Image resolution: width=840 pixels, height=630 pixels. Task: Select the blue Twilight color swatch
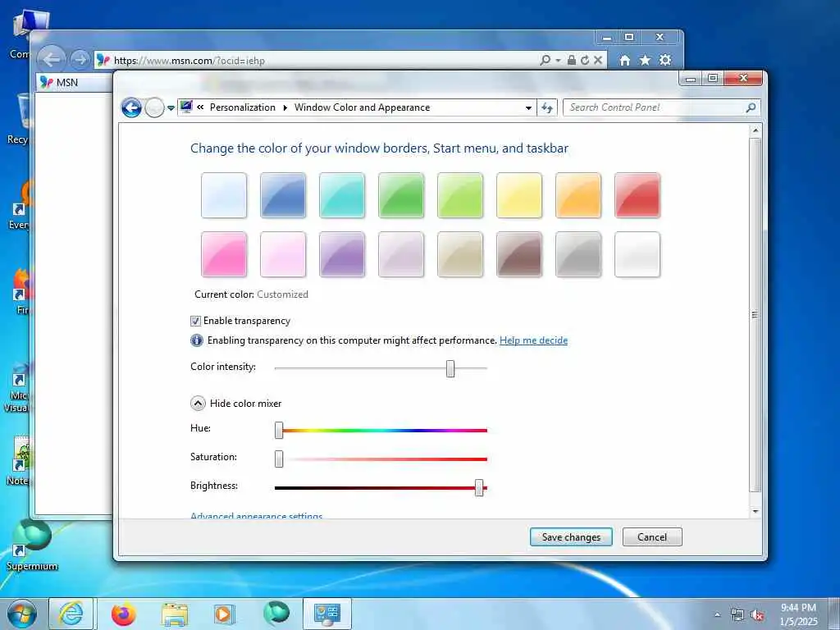point(283,195)
